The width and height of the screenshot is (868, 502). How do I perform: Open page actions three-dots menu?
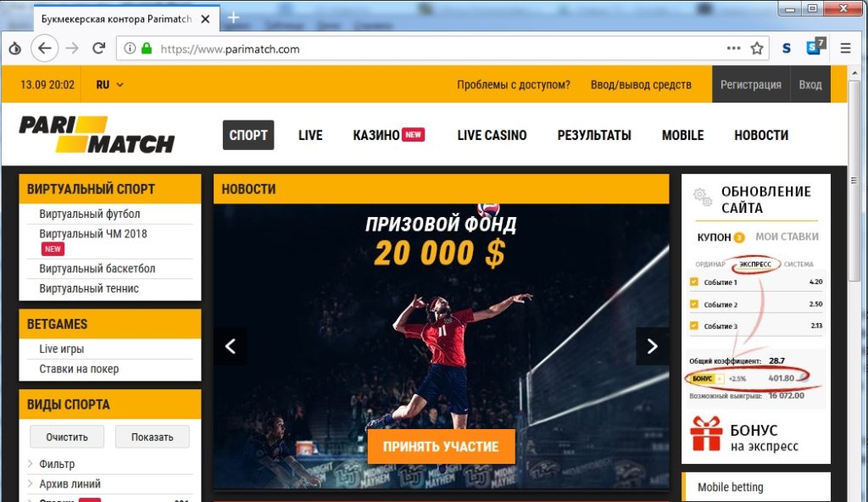733,48
